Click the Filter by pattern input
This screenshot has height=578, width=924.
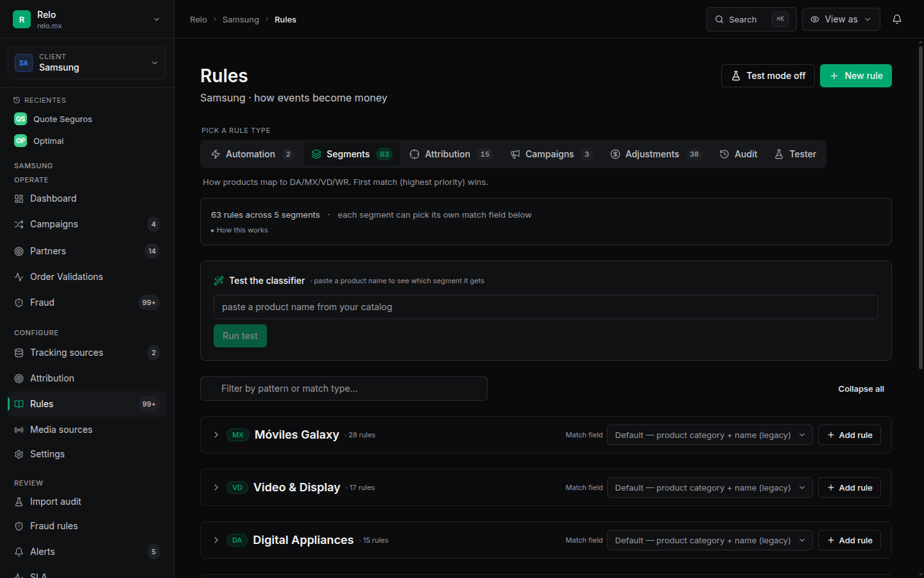pyautogui.click(x=344, y=389)
